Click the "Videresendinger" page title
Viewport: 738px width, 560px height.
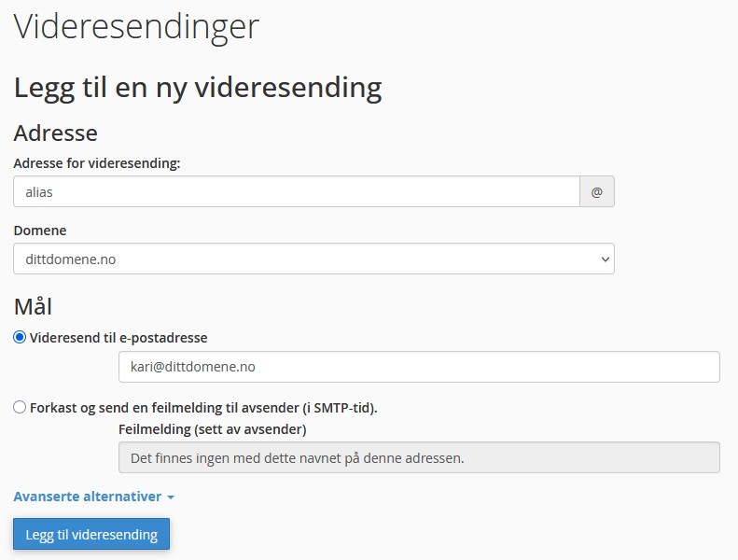(136, 26)
